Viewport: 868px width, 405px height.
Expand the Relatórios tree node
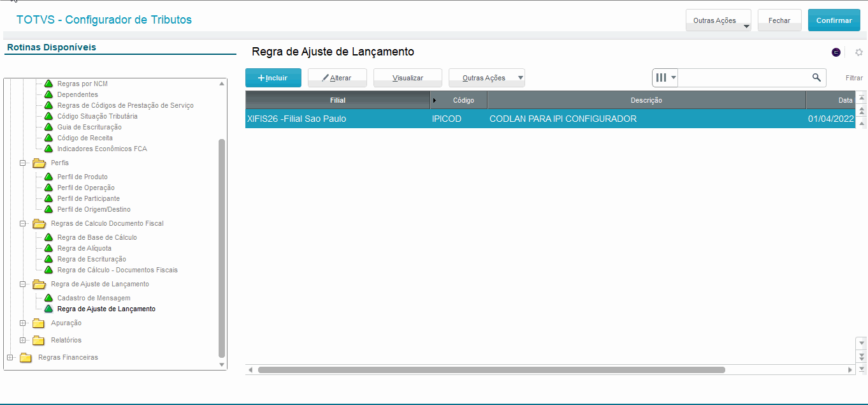[22, 340]
